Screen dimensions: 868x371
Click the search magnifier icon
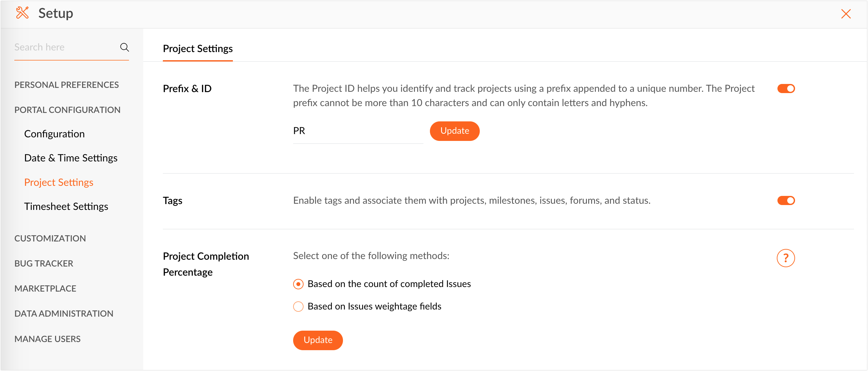point(124,47)
